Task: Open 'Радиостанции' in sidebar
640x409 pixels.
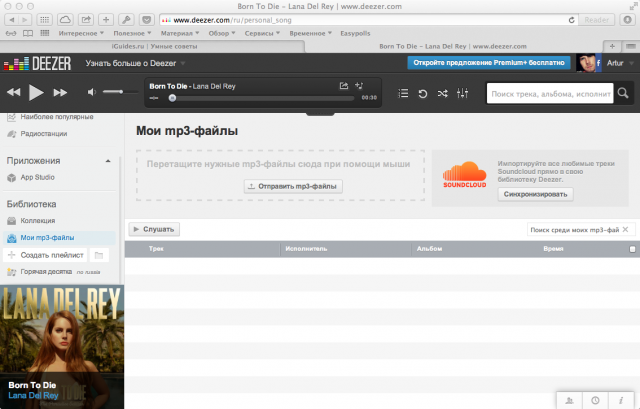Action: [x=44, y=133]
